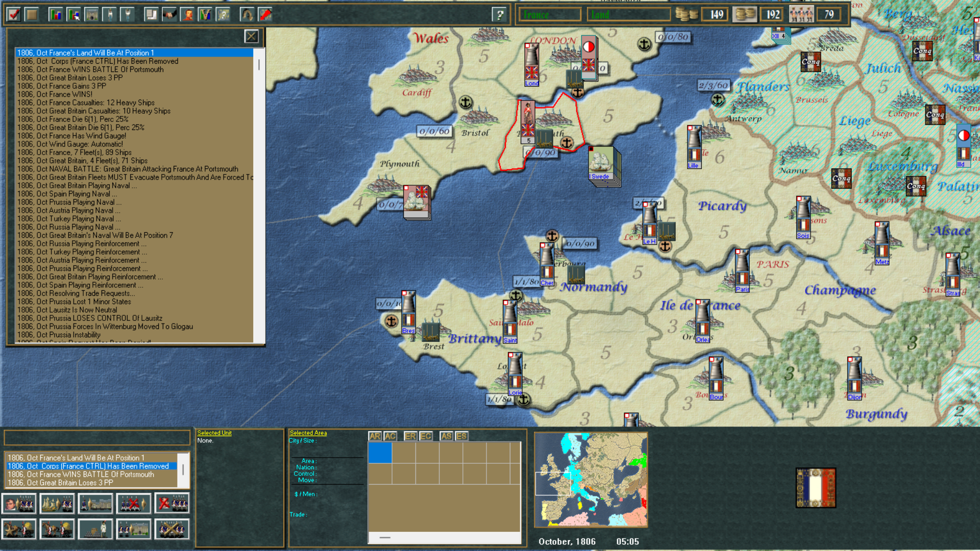Close the event log panel
980x551 pixels.
pyautogui.click(x=251, y=36)
